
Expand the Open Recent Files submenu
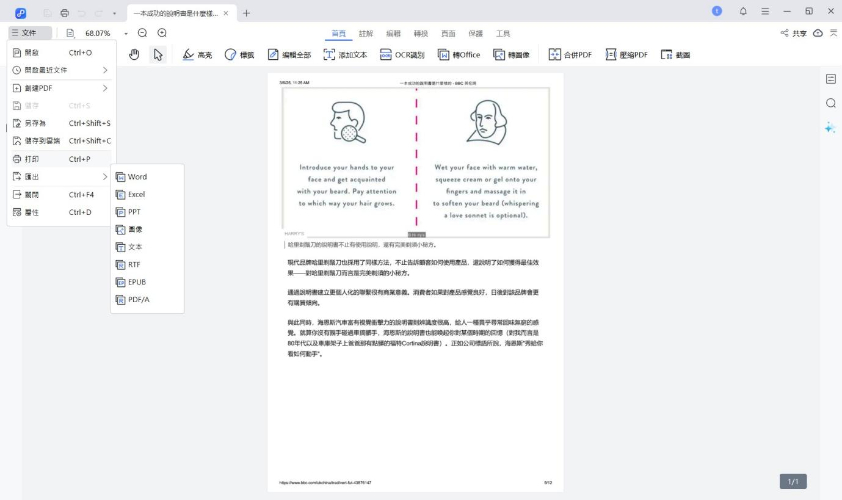point(61,70)
